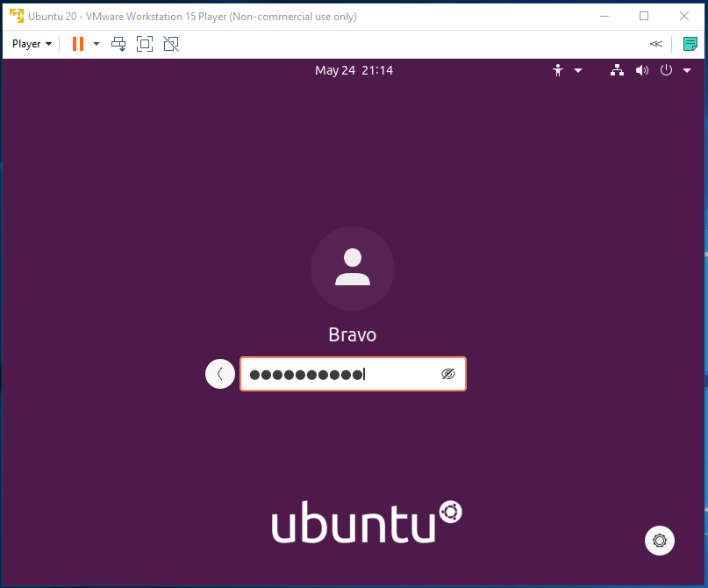This screenshot has width=708, height=588.
Task: Click the VMware title bar application icon
Action: coord(17,16)
